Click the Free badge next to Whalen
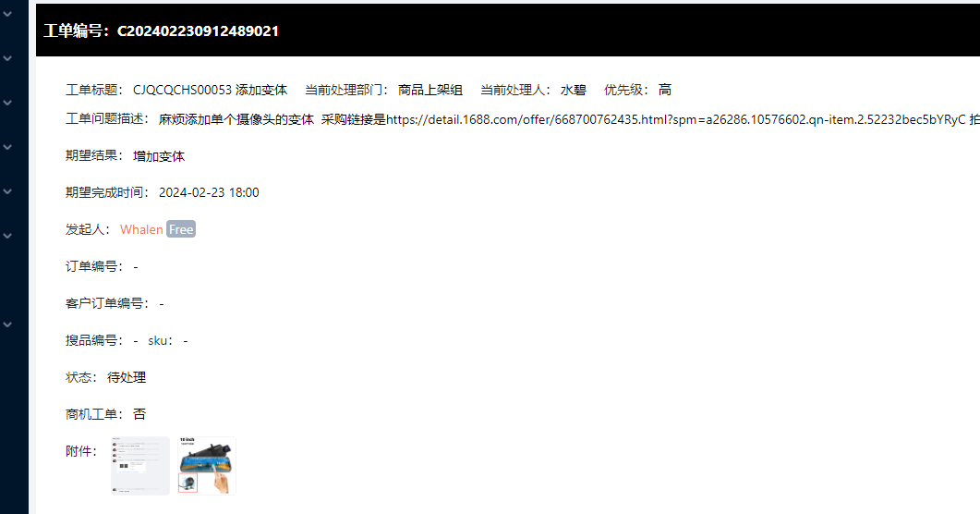980x514 pixels. point(181,229)
